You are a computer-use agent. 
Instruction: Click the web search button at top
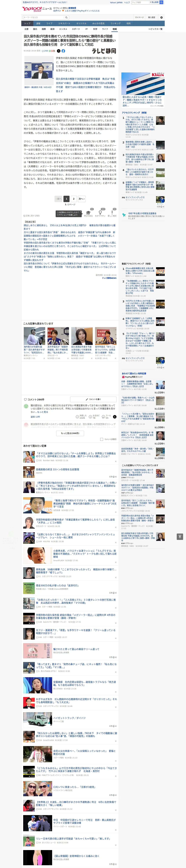161,2
